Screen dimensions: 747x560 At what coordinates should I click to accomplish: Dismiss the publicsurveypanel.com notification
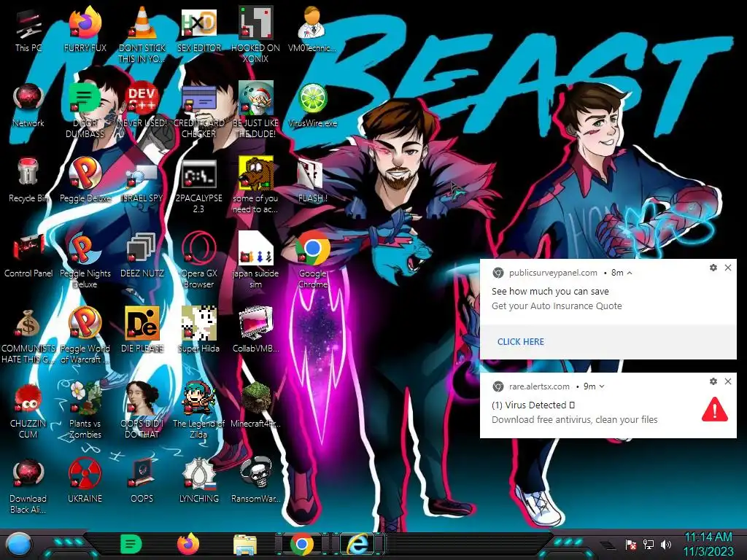click(728, 268)
